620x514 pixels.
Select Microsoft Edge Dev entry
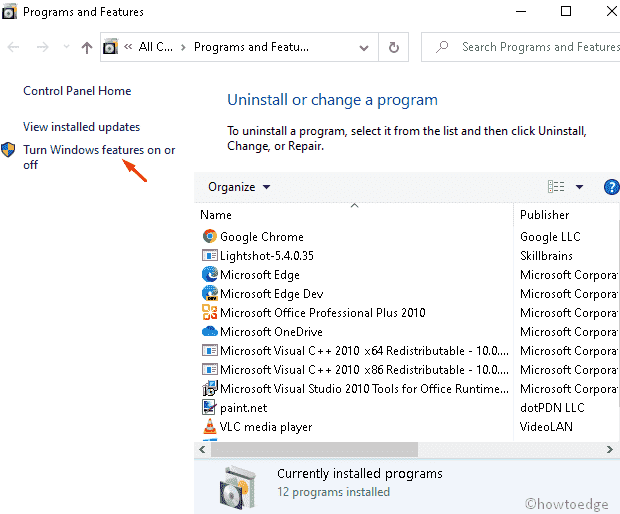(272, 293)
